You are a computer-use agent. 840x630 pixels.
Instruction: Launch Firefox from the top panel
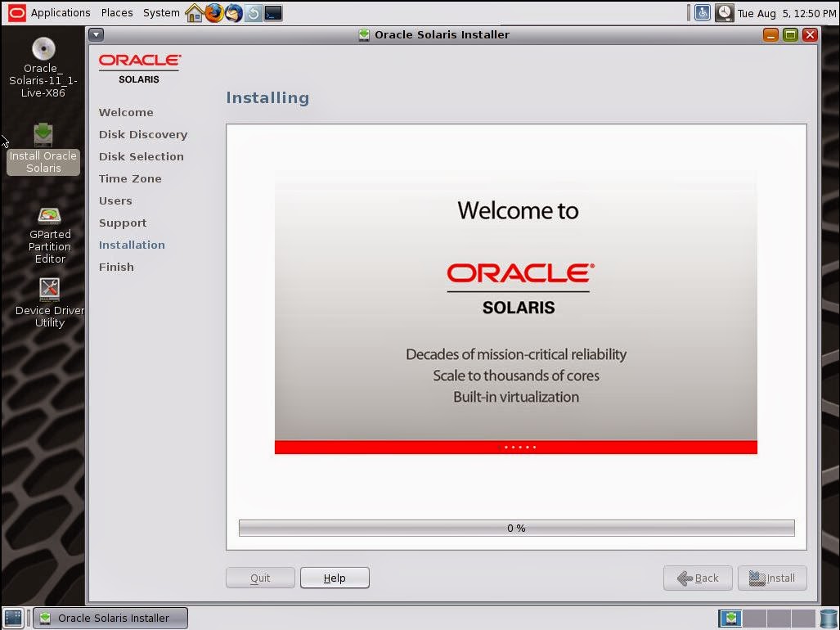tap(213, 12)
